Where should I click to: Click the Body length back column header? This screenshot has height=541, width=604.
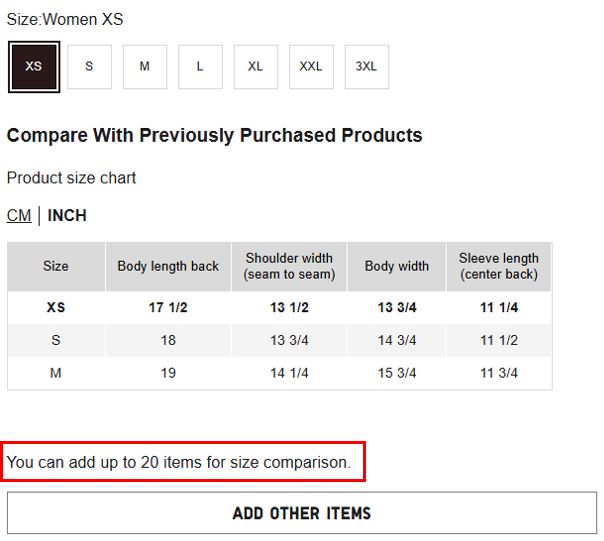tap(168, 267)
